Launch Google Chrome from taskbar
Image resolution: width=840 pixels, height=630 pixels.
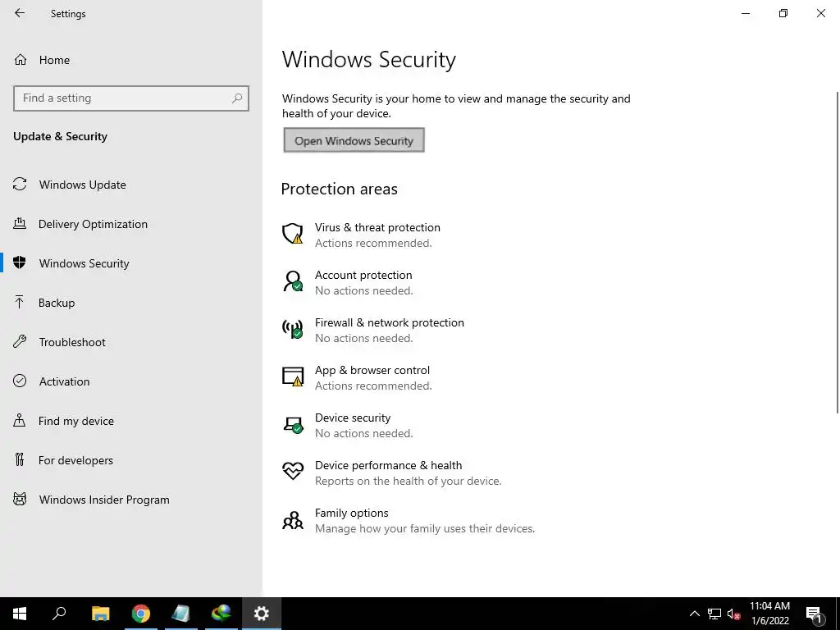pos(141,614)
